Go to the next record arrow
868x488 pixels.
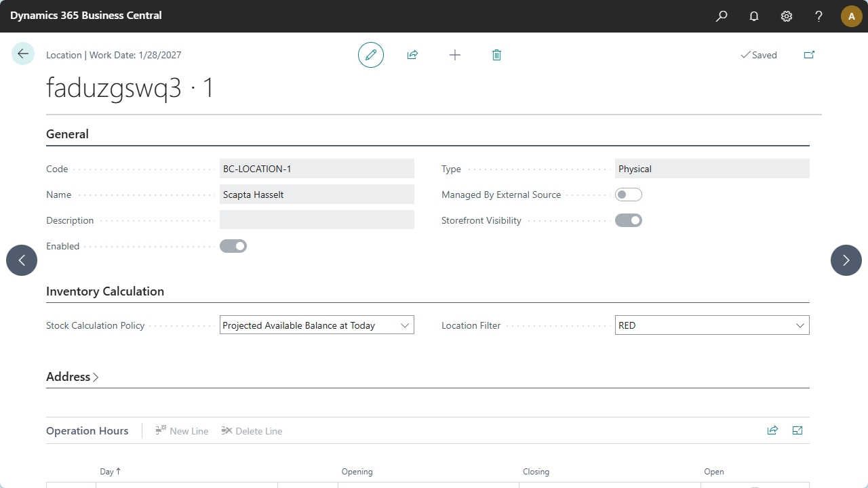846,260
